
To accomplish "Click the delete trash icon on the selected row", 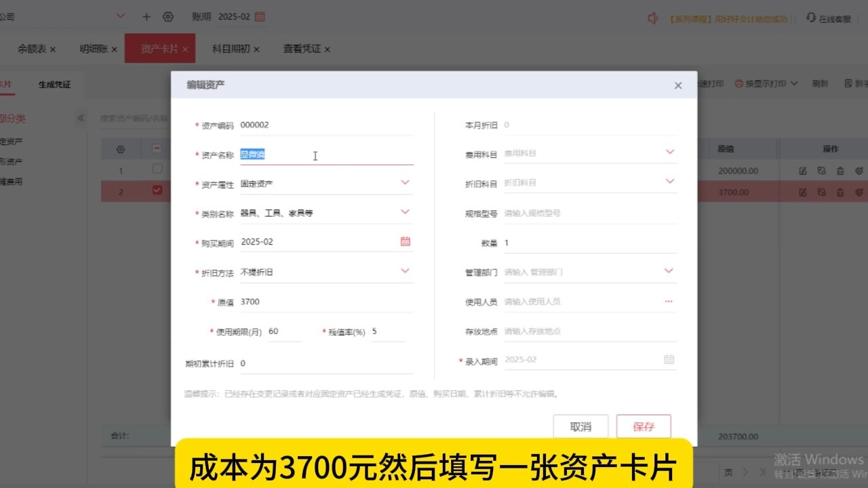I will pos(840,192).
